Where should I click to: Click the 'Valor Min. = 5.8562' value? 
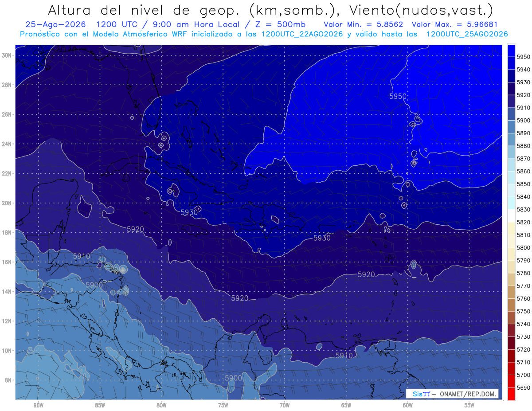[x=363, y=25]
